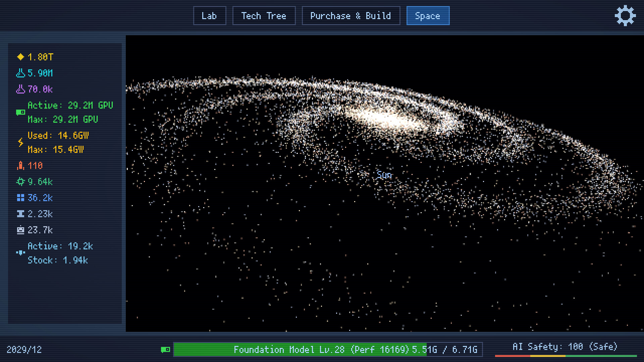Click the blue four-squares grid icon
This screenshot has width=644, height=362.
click(x=20, y=198)
